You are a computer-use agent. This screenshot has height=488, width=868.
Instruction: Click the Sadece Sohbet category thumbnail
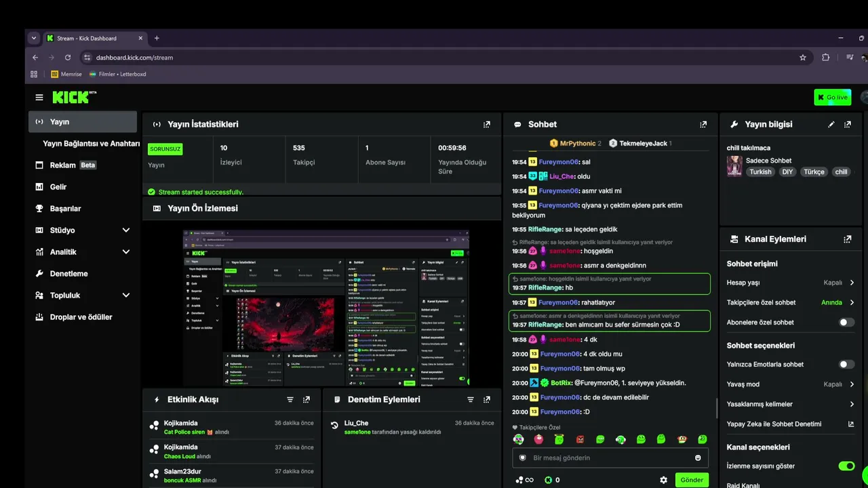coord(734,166)
